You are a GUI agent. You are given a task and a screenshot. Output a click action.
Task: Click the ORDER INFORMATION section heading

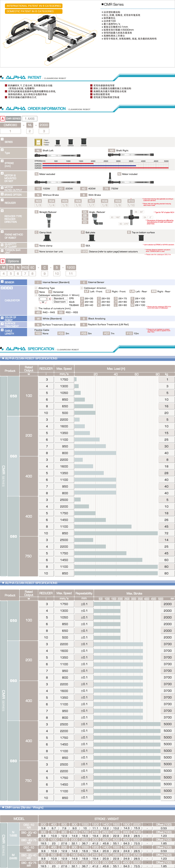point(47,109)
